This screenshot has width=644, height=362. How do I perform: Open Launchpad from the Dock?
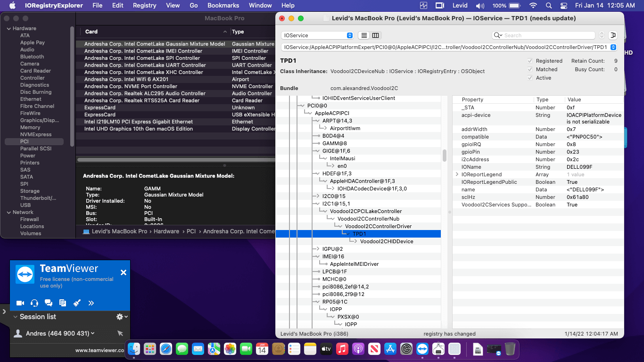click(x=150, y=349)
